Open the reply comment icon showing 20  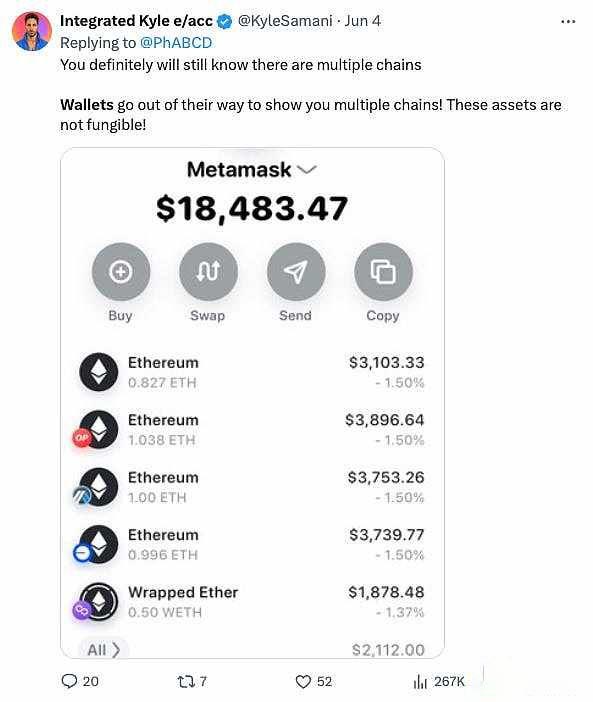tap(69, 681)
